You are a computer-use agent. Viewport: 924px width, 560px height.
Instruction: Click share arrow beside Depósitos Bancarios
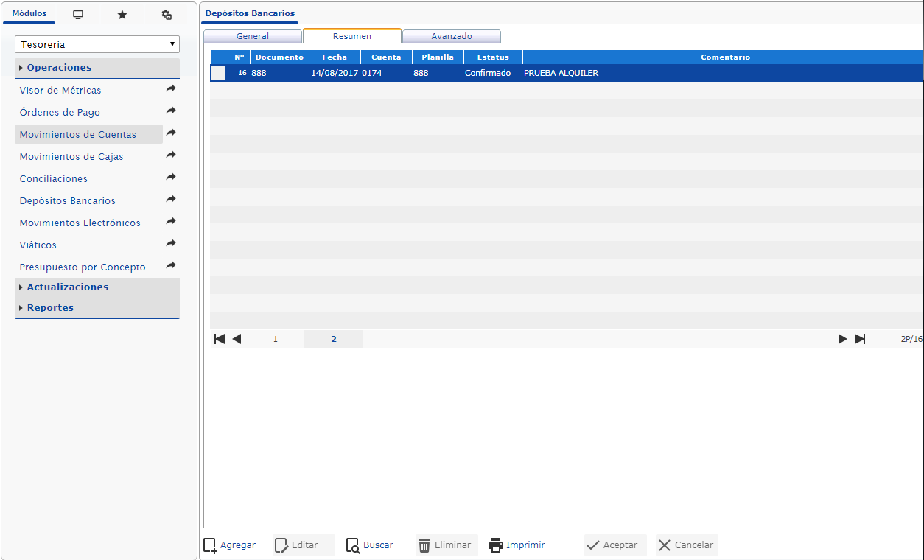click(171, 199)
